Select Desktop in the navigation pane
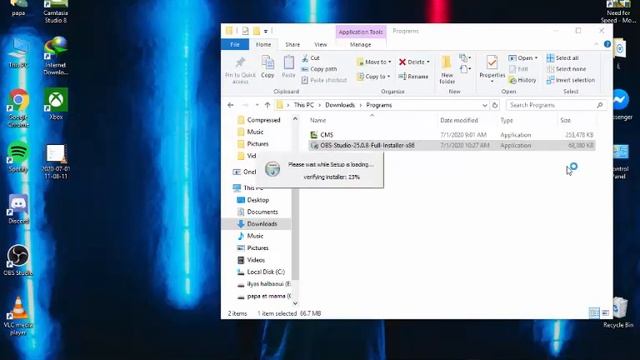Viewport: 640px width, 360px height. tap(258, 200)
